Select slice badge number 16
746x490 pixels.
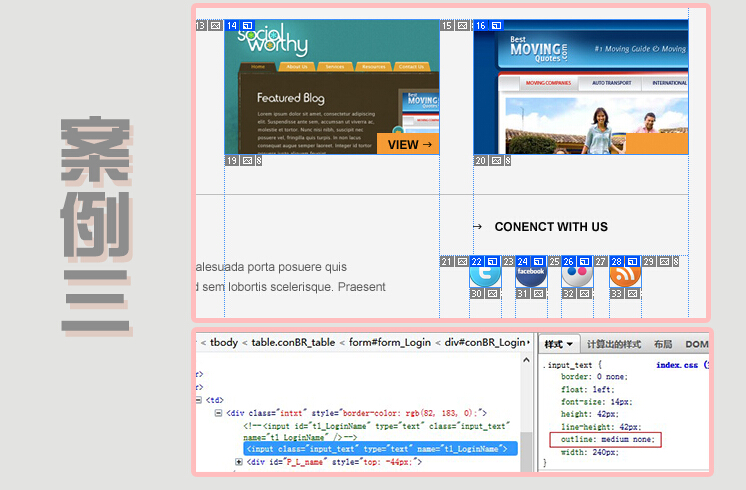(481, 25)
